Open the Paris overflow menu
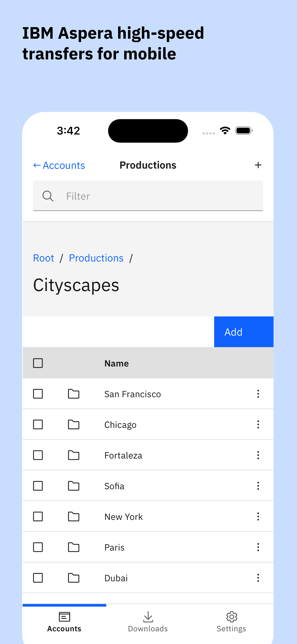This screenshot has height=644, width=297. click(x=258, y=547)
